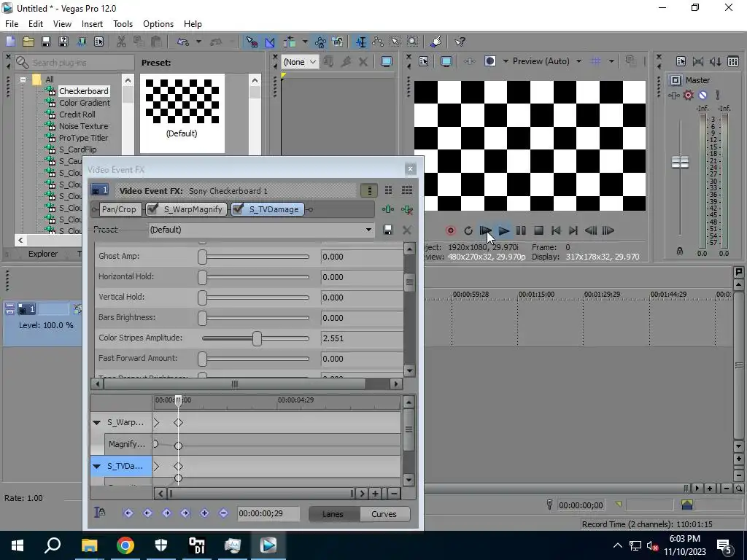Viewport: 747px width, 560px height.
Task: Open Project Video Properties in preview toolbar
Action: pyautogui.click(x=424, y=61)
